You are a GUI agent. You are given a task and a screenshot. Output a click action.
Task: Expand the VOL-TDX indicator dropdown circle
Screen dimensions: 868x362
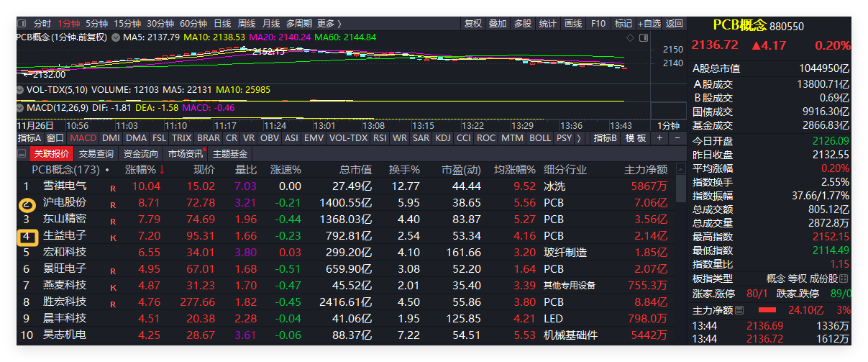click(21, 90)
